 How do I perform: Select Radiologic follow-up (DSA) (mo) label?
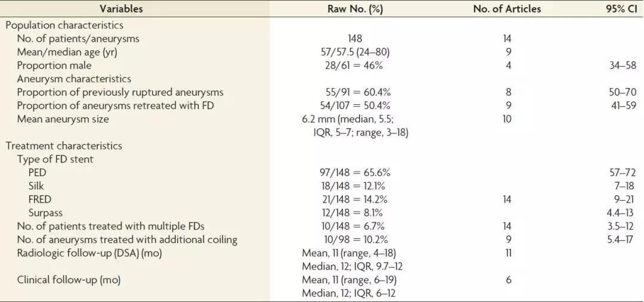pyautogui.click(x=89, y=253)
